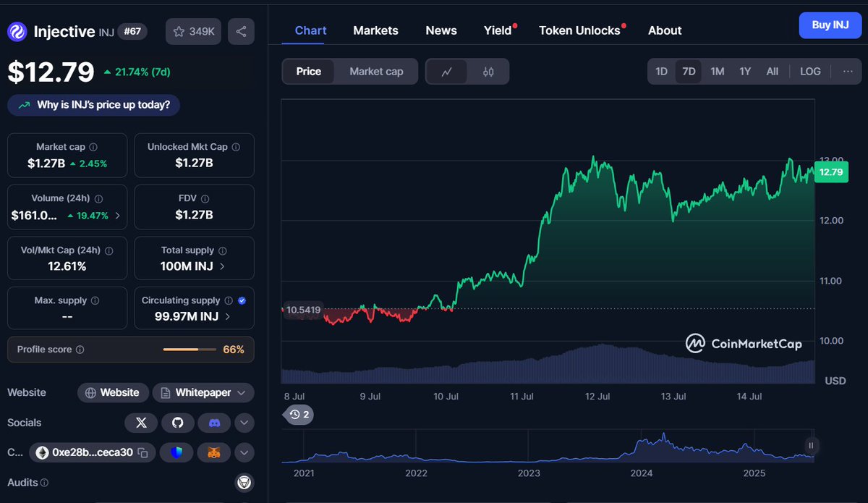Set chart range to 1D
Screen dimensions: 868x503
661,71
